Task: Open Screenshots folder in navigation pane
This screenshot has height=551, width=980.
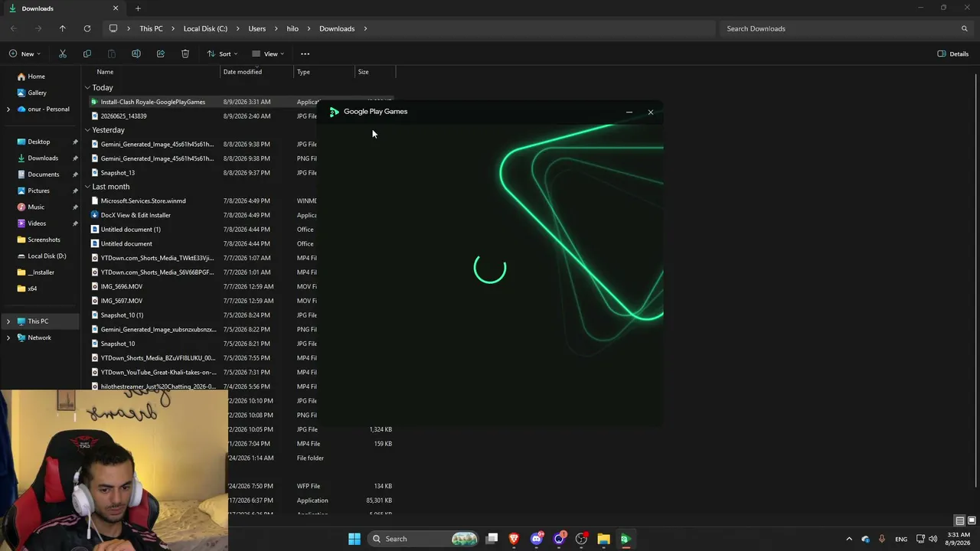Action: pos(44,240)
